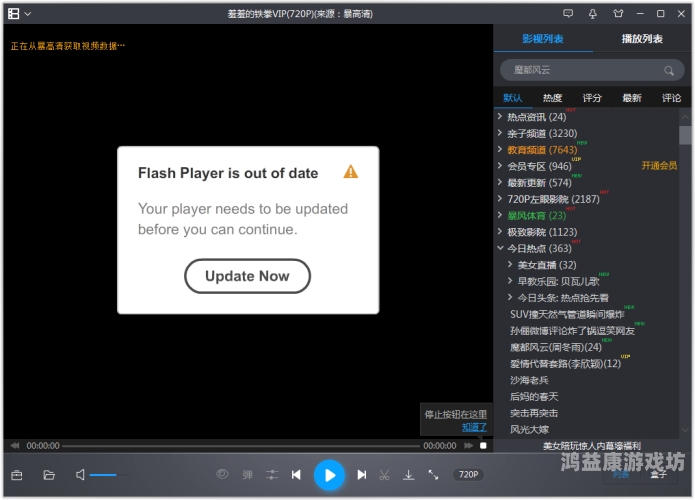This screenshot has width=695, height=500.
Task: Open the SUV撞天然气管道瞬间爆炸 video
Action: pos(567,315)
